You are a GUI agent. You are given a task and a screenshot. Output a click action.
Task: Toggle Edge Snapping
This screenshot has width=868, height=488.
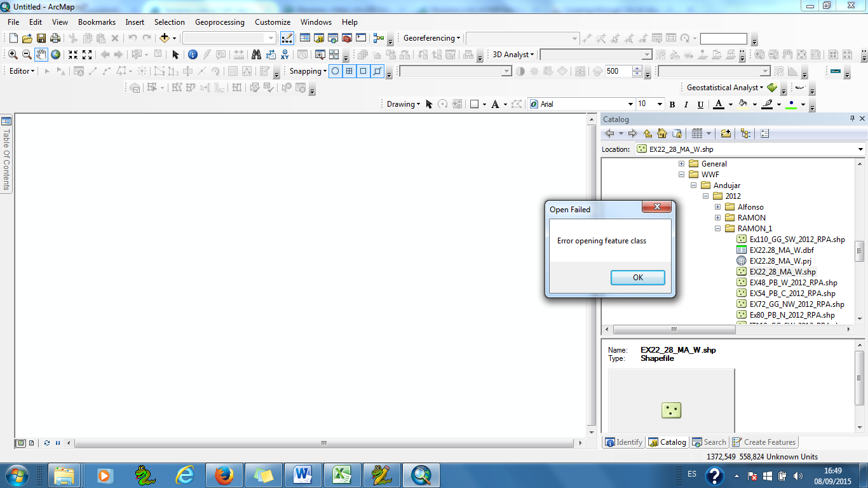(x=377, y=71)
